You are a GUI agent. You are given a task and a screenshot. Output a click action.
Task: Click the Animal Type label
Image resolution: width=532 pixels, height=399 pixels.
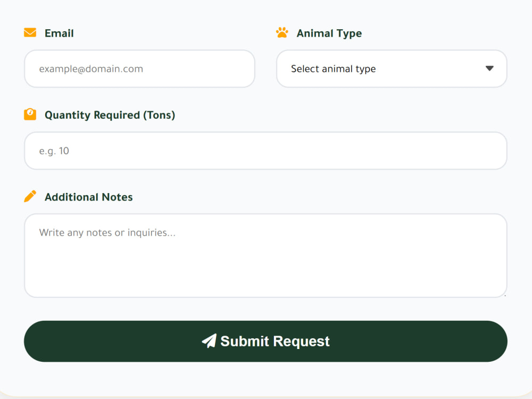click(x=329, y=33)
